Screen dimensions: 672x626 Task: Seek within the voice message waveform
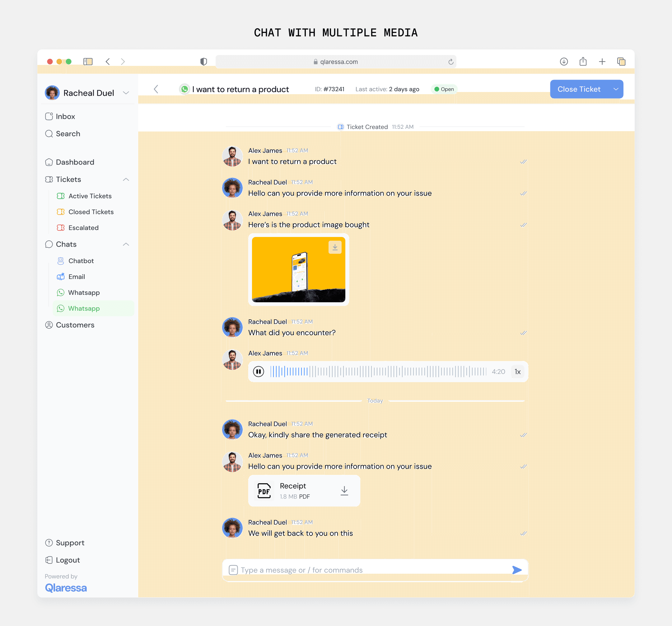378,372
